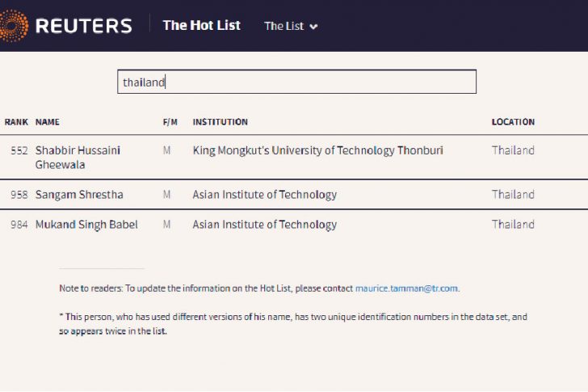Sort by the LOCATION column header
Screen dimensions: 588x392
point(513,122)
